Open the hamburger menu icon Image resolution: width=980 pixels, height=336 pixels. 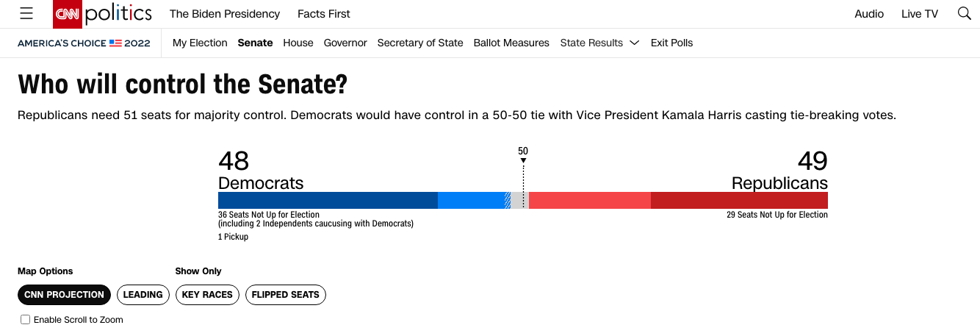point(26,14)
